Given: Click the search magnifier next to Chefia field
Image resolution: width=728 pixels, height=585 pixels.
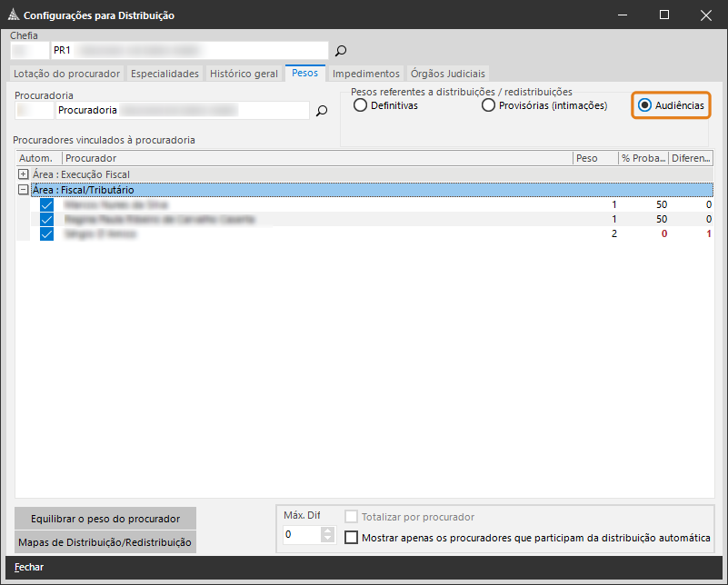Looking at the screenshot, I should 341,51.
